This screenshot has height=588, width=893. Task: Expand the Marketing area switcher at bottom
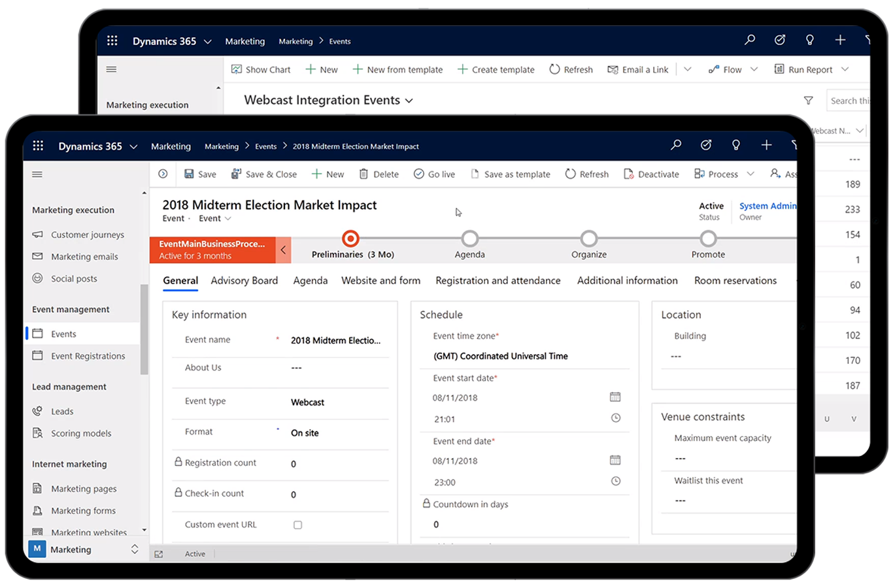click(x=135, y=549)
